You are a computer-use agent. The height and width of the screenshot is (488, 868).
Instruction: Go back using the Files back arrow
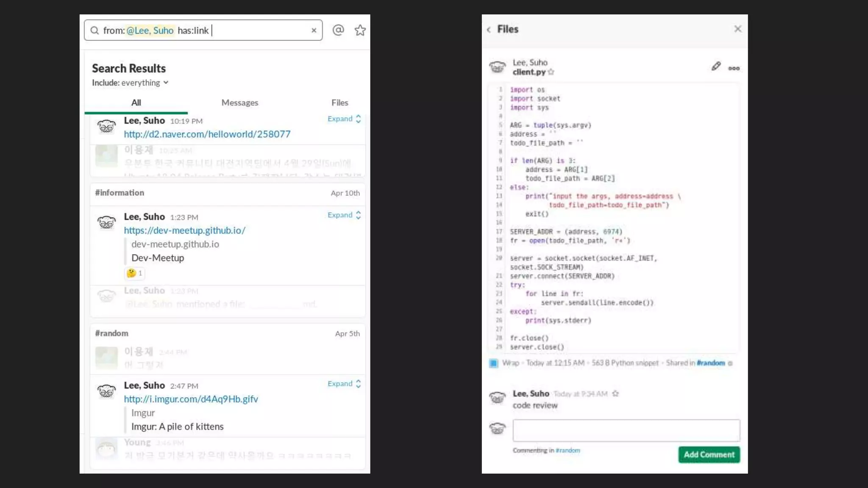(x=489, y=29)
